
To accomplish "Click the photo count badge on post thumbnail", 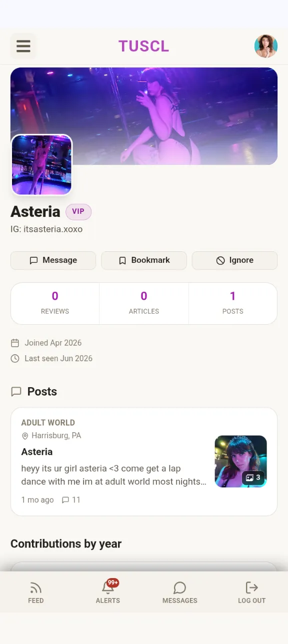I will tap(253, 478).
